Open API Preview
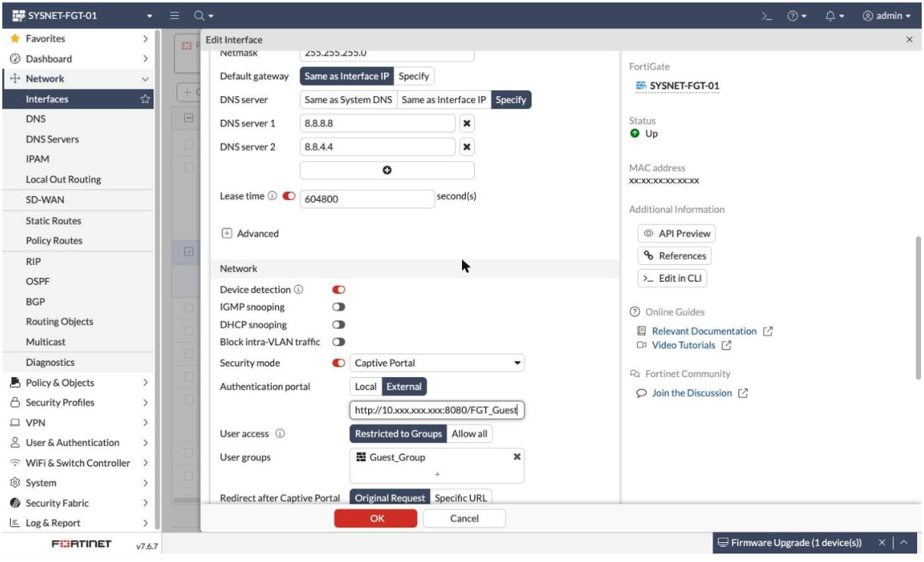The image size is (924, 562). 677,234
